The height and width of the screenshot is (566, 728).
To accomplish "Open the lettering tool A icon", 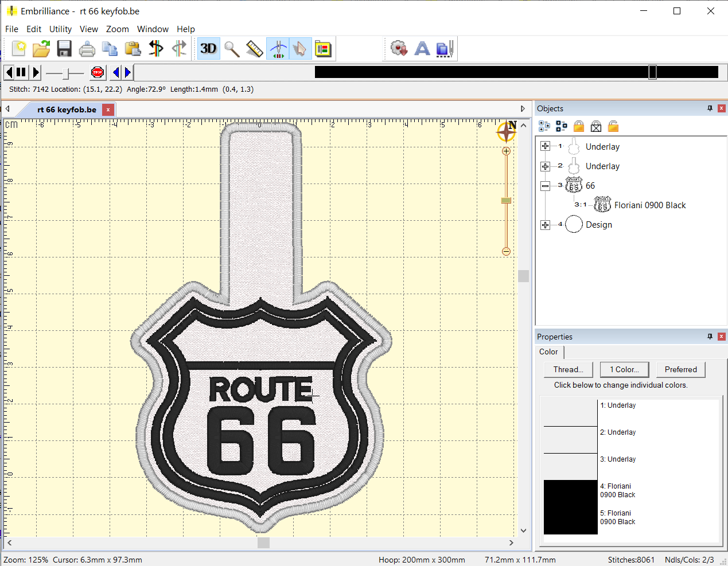I will click(x=422, y=49).
